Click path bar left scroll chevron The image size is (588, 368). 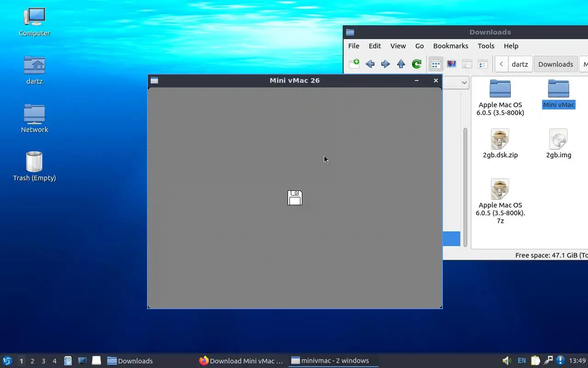point(501,64)
